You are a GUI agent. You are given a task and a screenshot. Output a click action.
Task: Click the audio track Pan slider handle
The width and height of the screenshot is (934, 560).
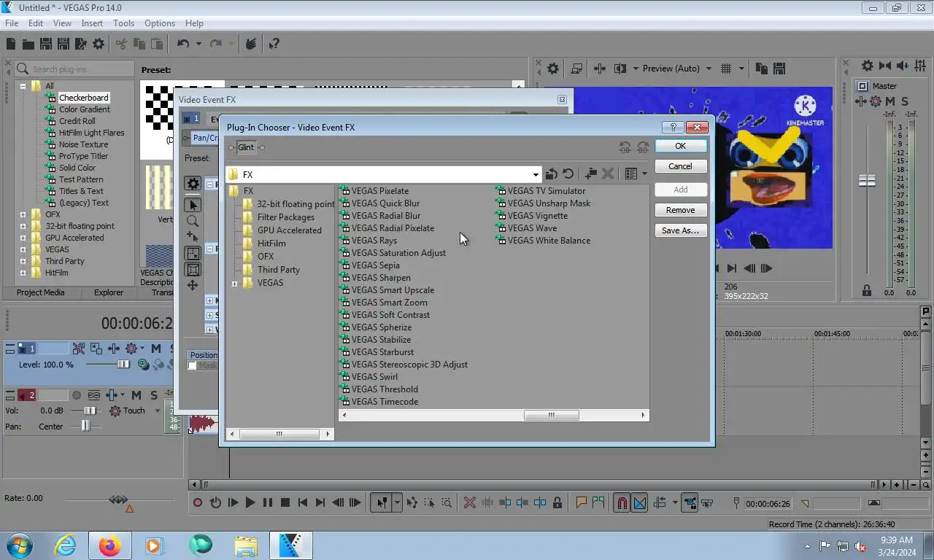(x=85, y=426)
